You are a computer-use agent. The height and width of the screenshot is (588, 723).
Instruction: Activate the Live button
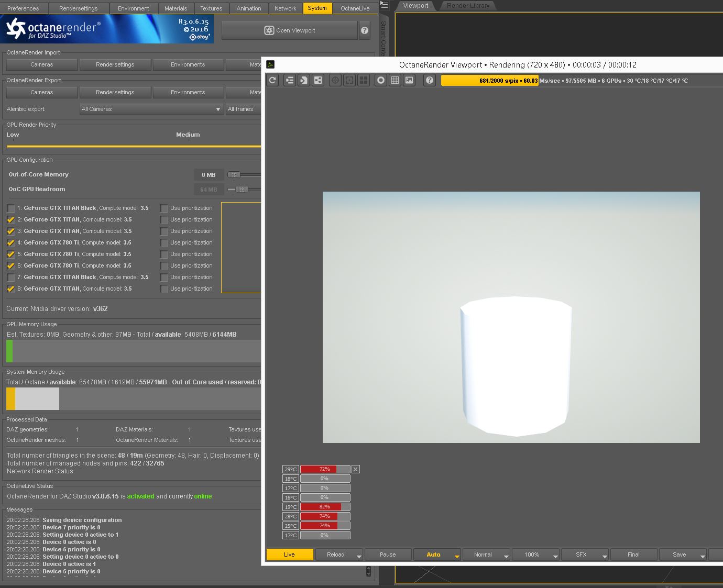(x=290, y=554)
